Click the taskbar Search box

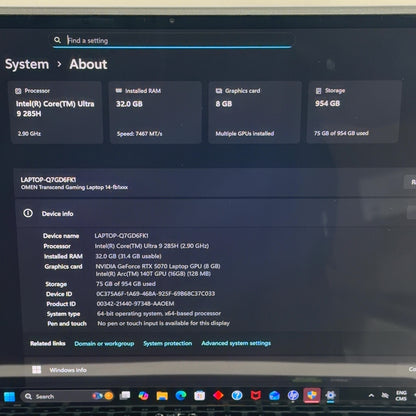point(68,396)
